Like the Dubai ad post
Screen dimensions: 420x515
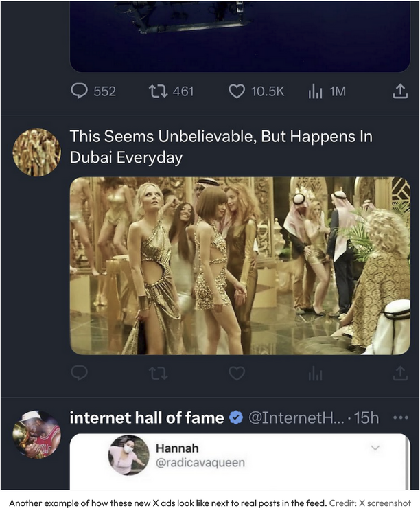(237, 373)
